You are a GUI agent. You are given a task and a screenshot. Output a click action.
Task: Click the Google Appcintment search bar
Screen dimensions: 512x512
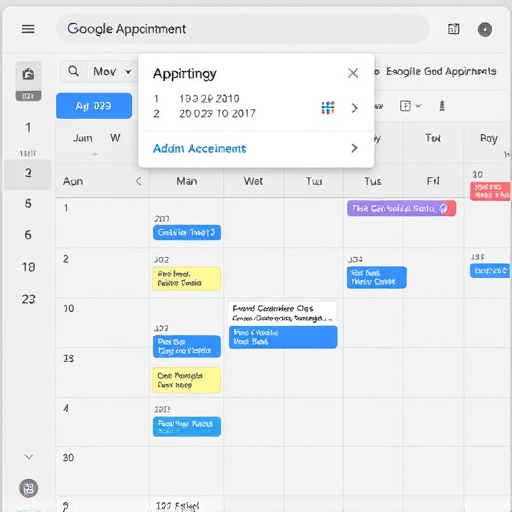(x=243, y=29)
